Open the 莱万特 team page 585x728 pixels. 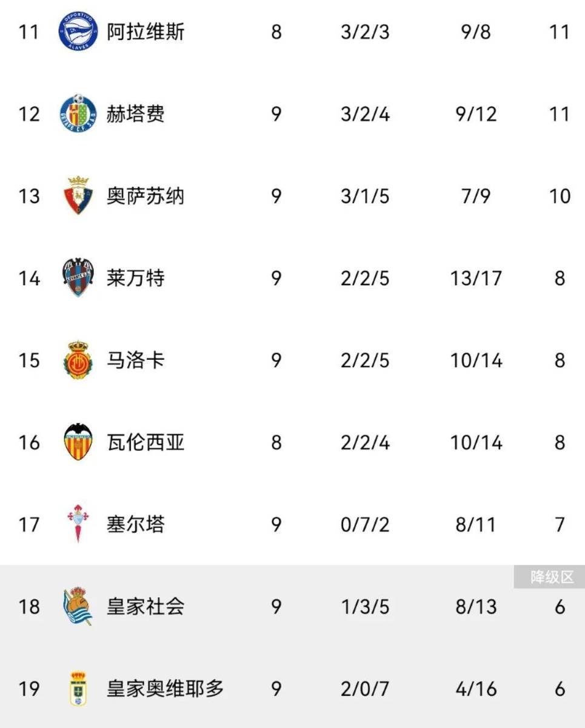(x=136, y=278)
